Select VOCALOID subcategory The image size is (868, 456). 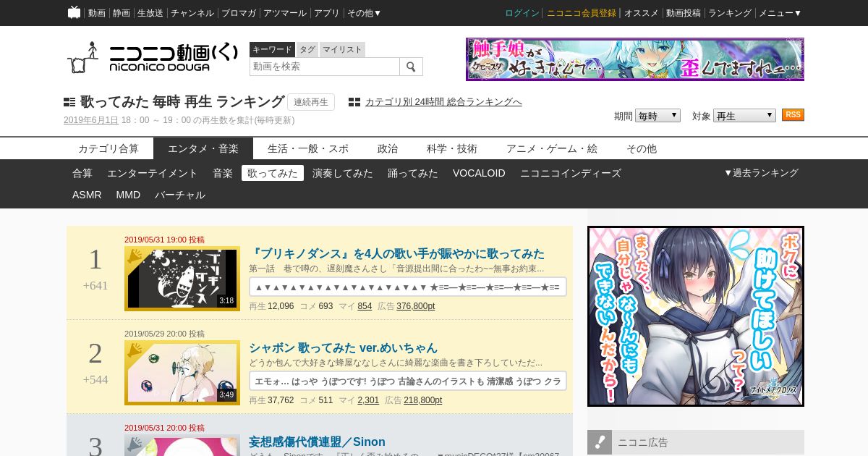(479, 173)
